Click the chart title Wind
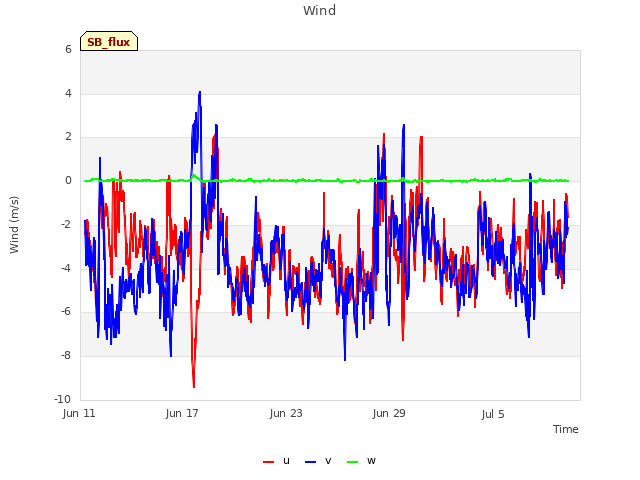 click(320, 10)
